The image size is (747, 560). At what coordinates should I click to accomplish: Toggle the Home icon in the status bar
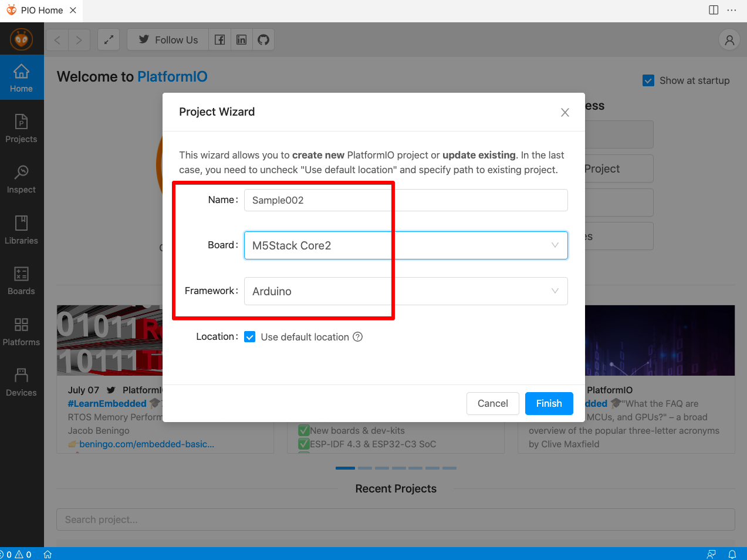pos(47,554)
